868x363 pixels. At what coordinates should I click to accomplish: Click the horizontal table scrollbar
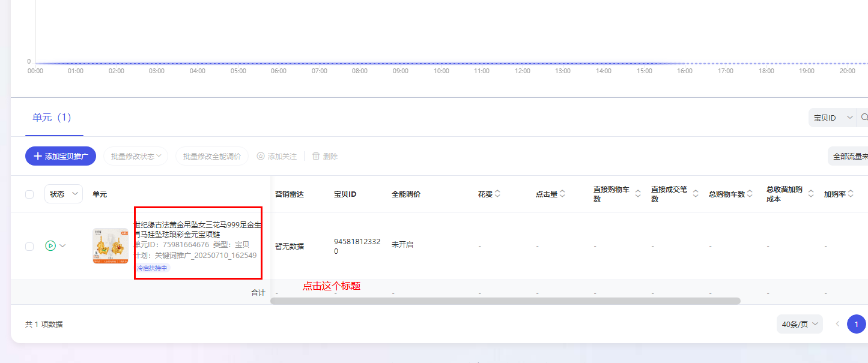[x=505, y=301]
